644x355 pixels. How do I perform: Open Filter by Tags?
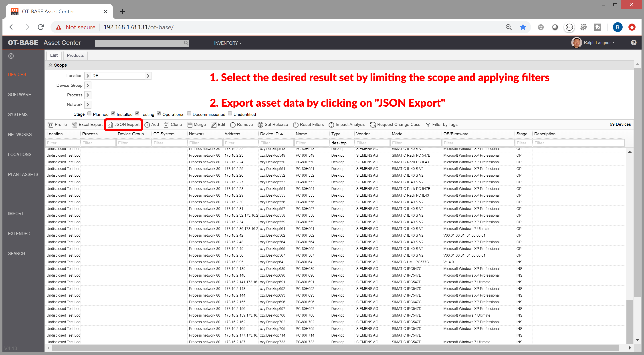click(x=442, y=124)
